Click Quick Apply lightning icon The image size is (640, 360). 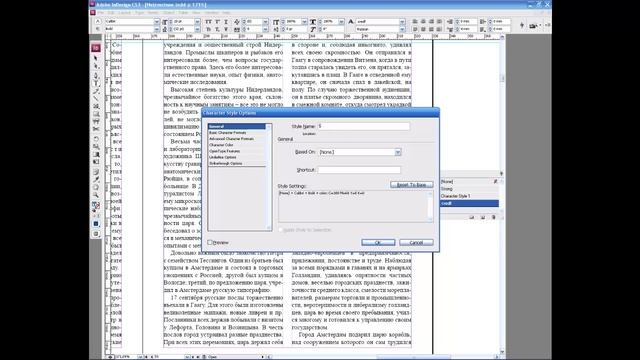(522, 25)
